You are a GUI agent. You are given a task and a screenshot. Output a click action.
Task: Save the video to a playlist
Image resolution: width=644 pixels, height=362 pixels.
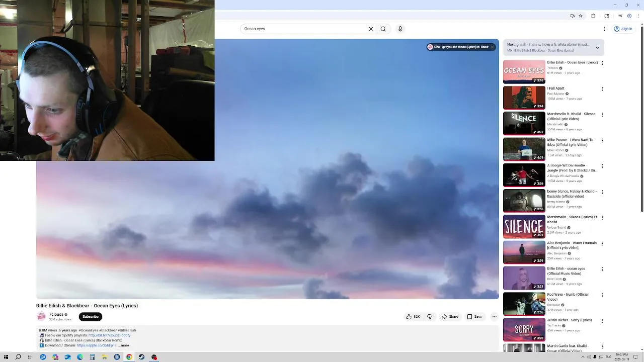(474, 317)
